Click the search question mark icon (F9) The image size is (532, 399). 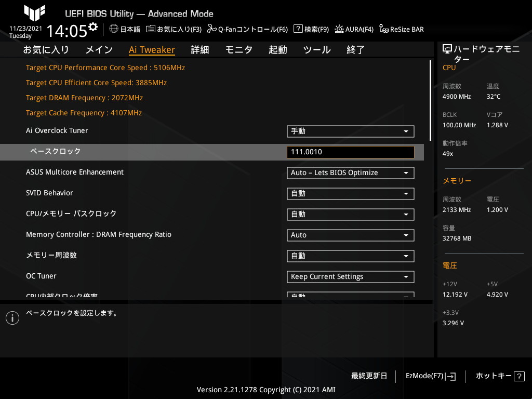(x=298, y=29)
